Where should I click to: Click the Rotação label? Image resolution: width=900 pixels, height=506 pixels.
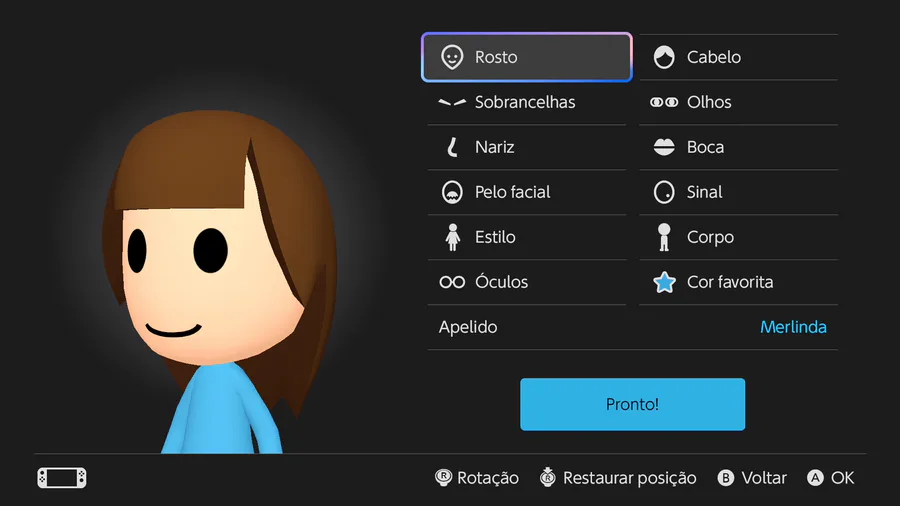(488, 478)
